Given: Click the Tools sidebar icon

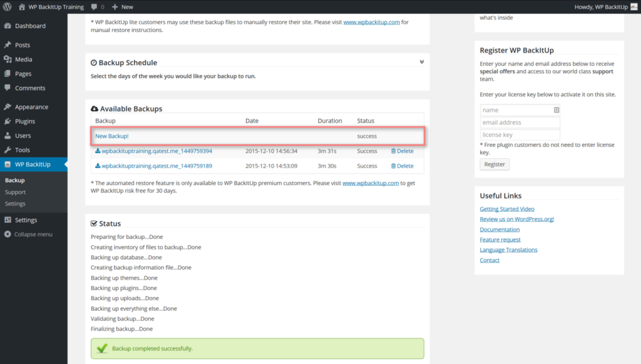Looking at the screenshot, I should coord(8,150).
